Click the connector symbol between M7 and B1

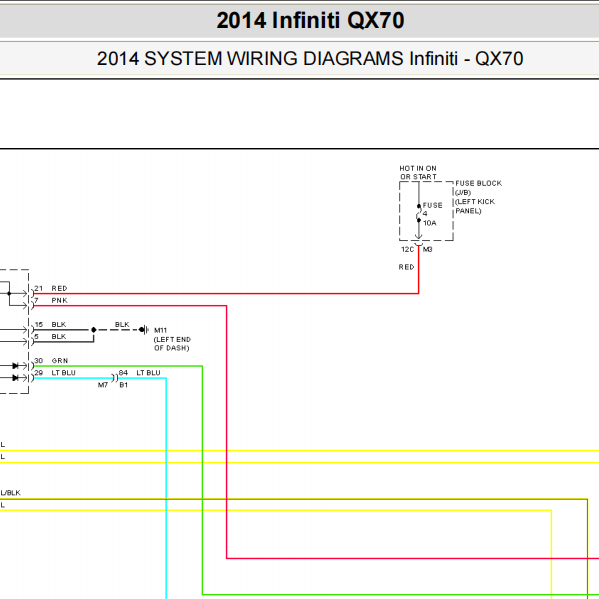[x=115, y=378]
